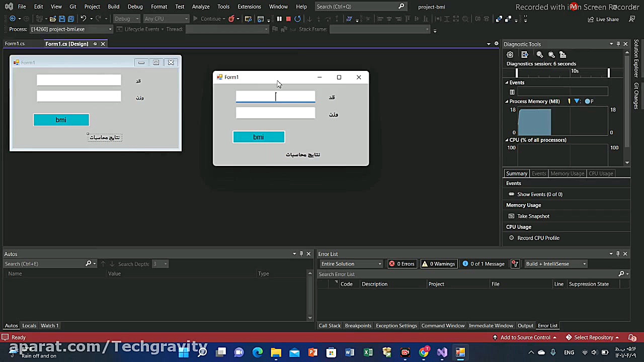Zoom in on the Diagnostic Tools timeline
This screenshot has width=644, height=362.
(x=540, y=54)
